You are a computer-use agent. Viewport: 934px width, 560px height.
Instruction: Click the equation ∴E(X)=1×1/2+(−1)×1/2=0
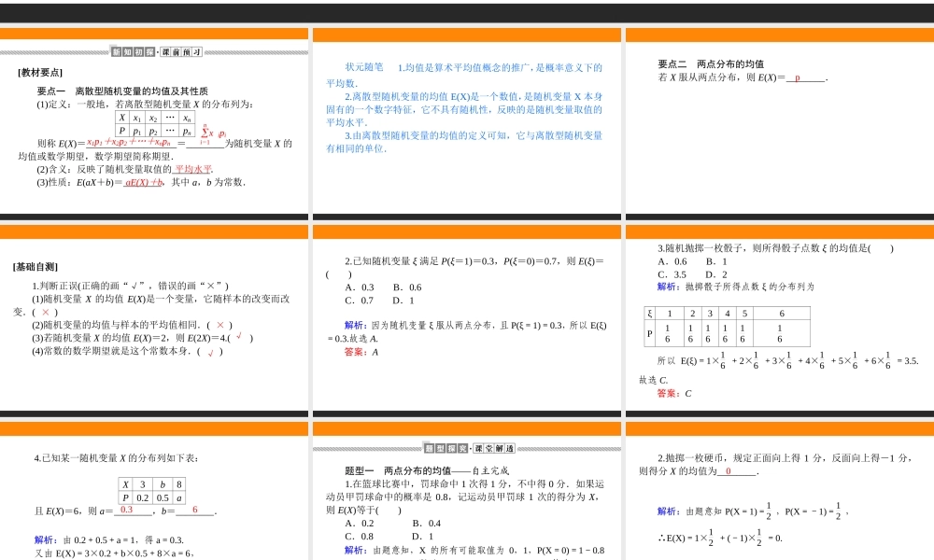tap(720, 538)
